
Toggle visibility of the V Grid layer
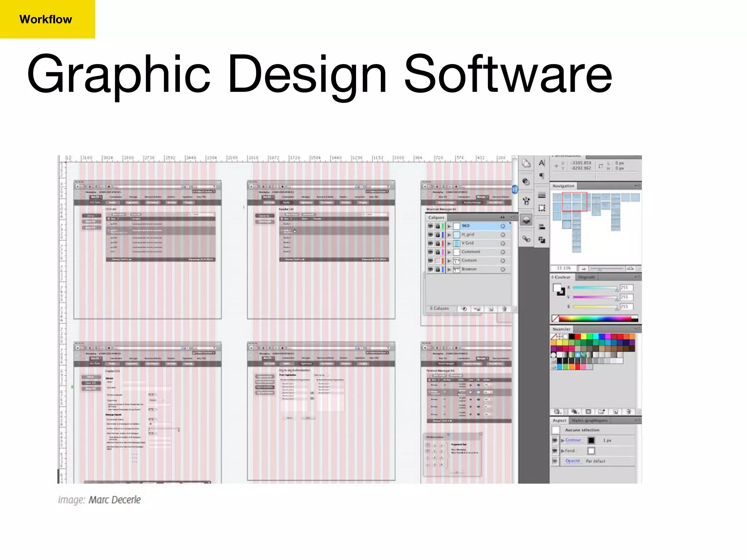coord(430,243)
